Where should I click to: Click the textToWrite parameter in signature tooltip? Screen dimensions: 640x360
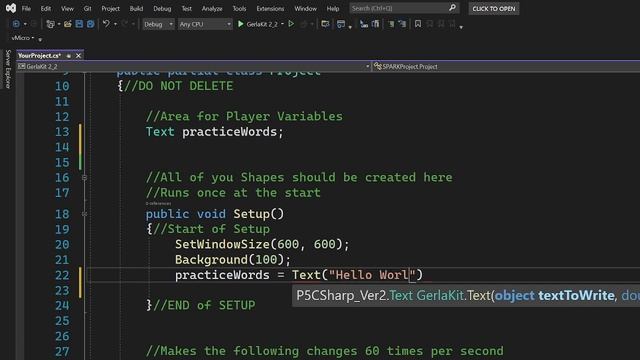pos(576,296)
